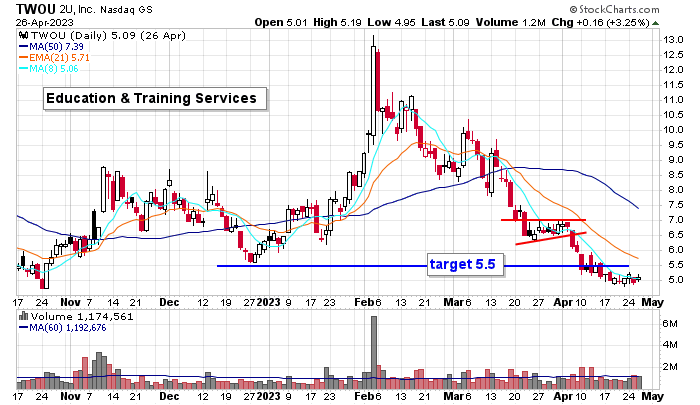Screen dimensions: 700x405
Task: Click the 'Chg +0.16 (+3.25%)' value
Action: pos(600,22)
